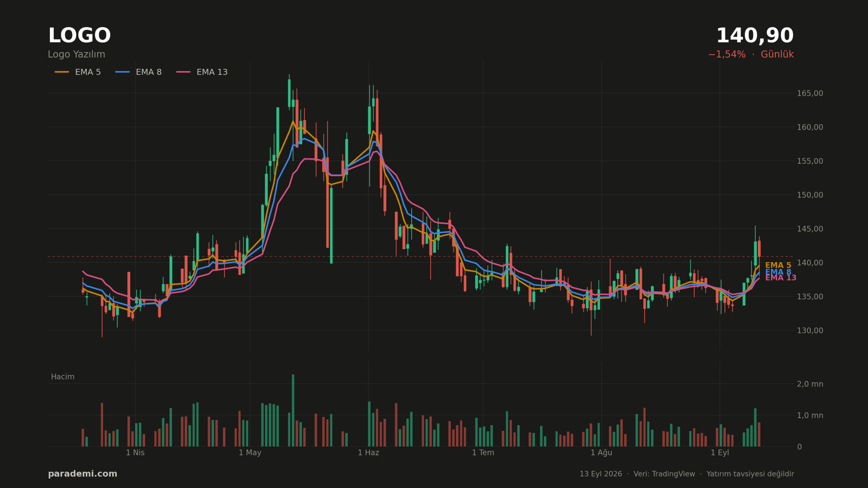Click the tallest volume bar above 2,0 mn

click(x=293, y=410)
